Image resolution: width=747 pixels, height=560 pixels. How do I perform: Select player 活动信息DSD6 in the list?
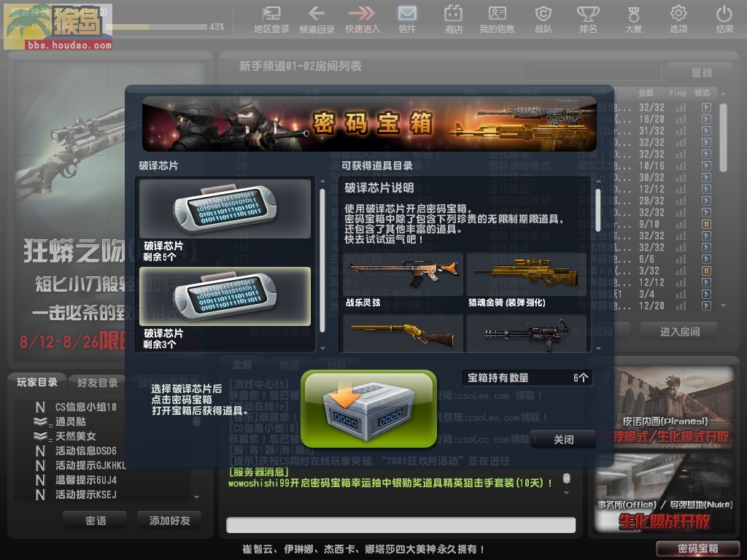(86, 451)
